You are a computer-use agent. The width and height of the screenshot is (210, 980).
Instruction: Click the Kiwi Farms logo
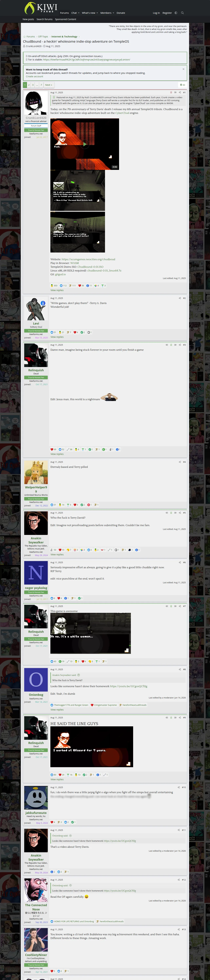click(x=41, y=8)
